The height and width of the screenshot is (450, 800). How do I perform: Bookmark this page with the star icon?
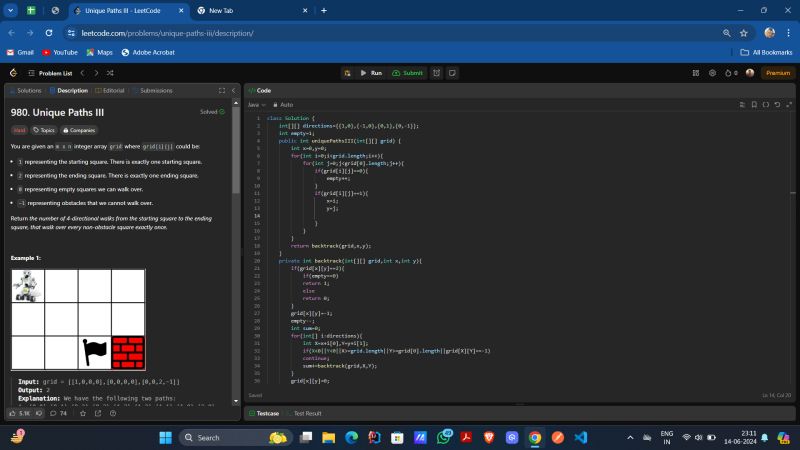[x=743, y=32]
